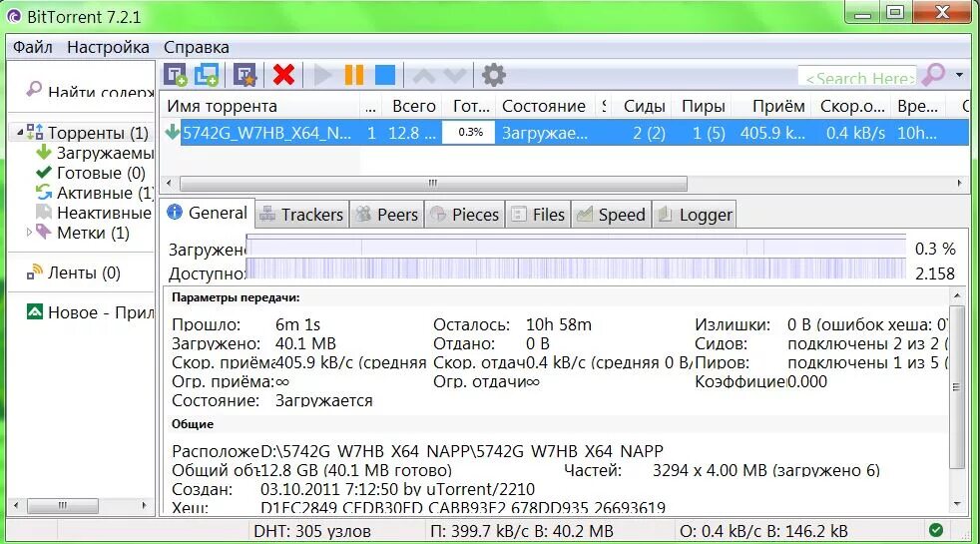
Task: Sort by Вре... time column header
Action: [917, 106]
